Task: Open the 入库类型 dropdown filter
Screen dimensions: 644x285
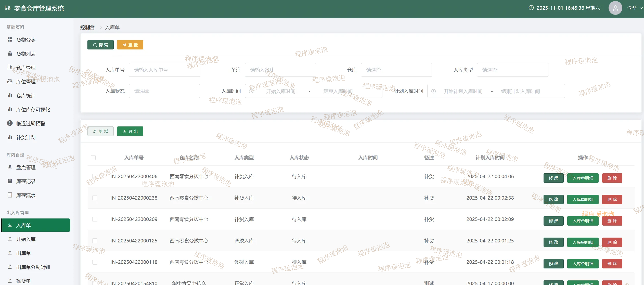Action: pos(512,70)
